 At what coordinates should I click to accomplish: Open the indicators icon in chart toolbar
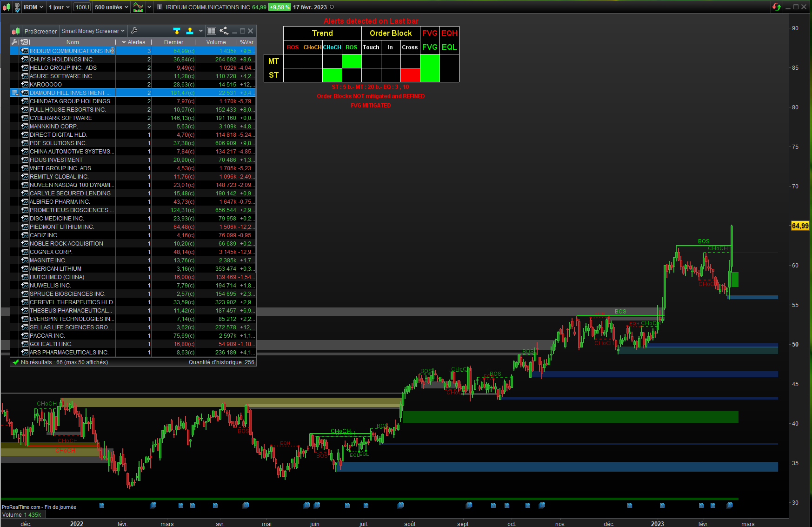[x=138, y=7]
